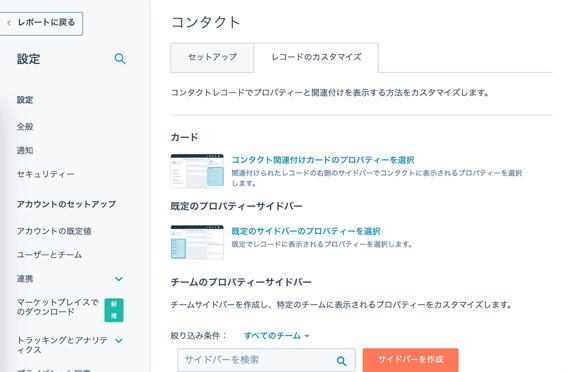Click the コンタクト page title
567x372 pixels.
[x=205, y=22]
